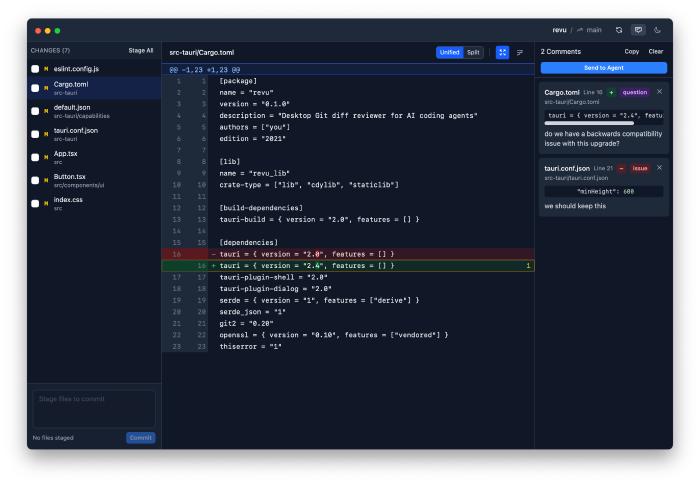Click the branch icon next to main
700x485 pixels.
[578, 30]
